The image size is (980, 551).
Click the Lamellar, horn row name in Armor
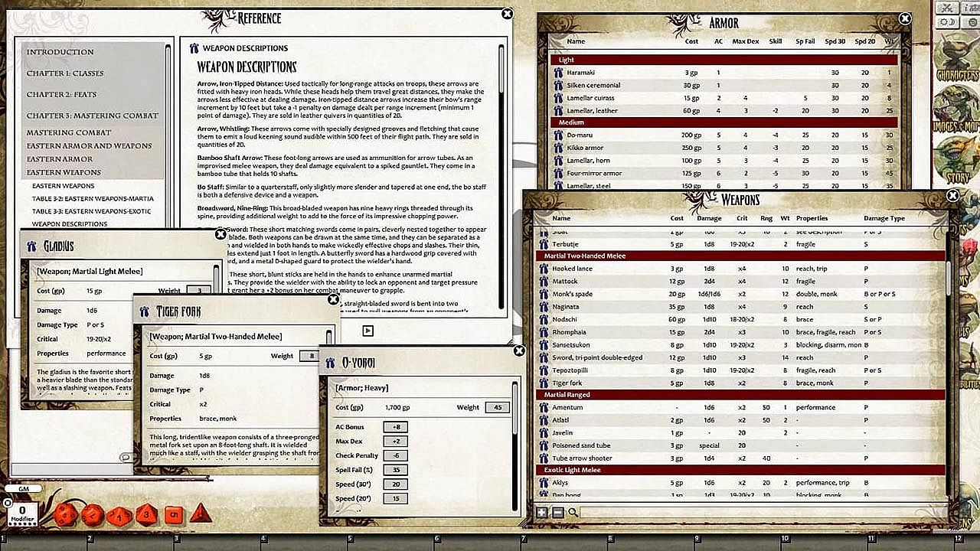tap(589, 161)
